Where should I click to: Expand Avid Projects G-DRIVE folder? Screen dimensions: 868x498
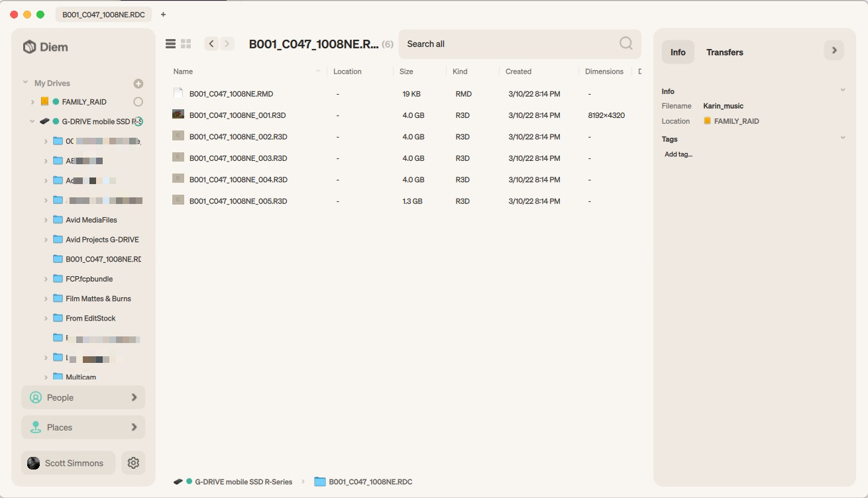tap(46, 240)
